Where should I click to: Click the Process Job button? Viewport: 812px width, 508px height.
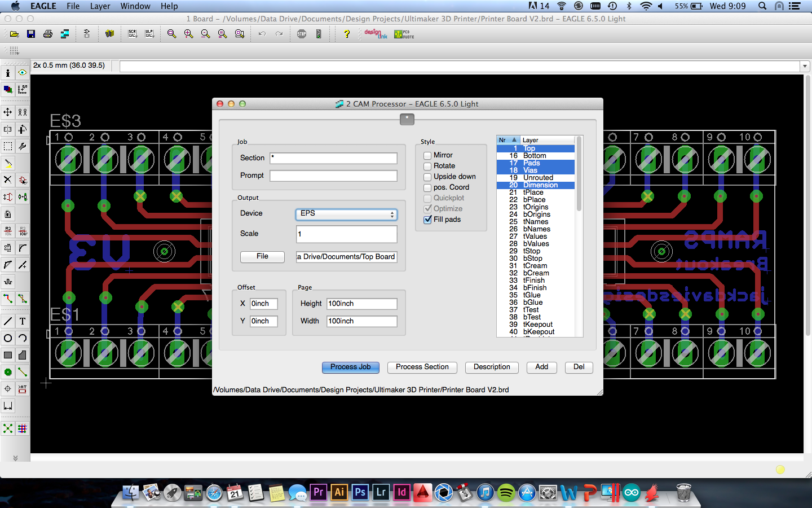(351, 367)
